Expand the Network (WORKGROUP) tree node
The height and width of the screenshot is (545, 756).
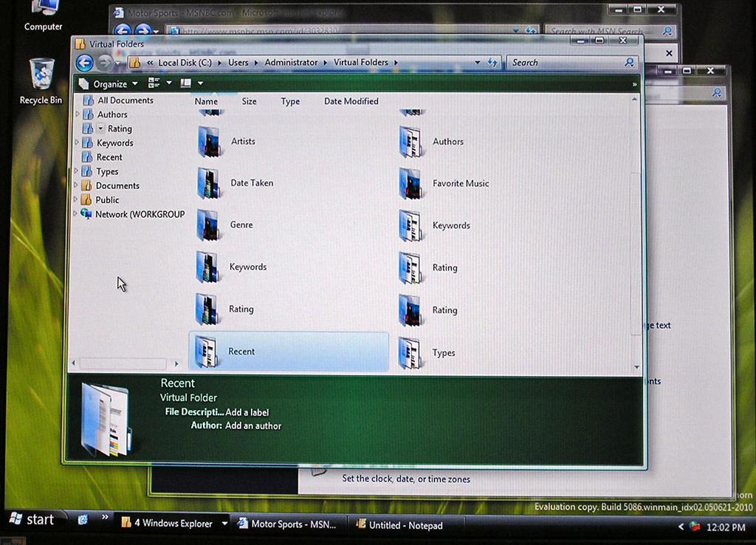click(75, 214)
